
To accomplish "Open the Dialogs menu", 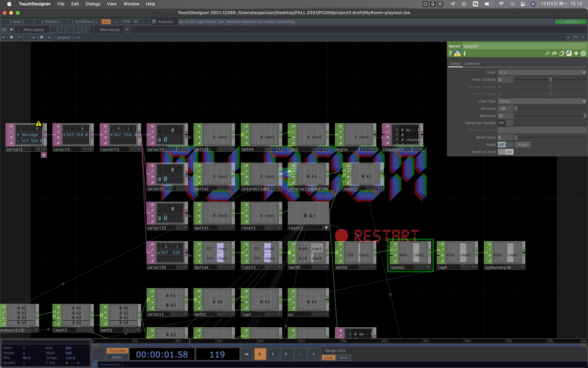I will pyautogui.click(x=93, y=4).
